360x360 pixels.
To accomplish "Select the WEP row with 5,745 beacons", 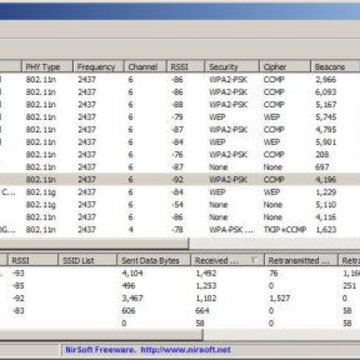I will pyautogui.click(x=180, y=117).
